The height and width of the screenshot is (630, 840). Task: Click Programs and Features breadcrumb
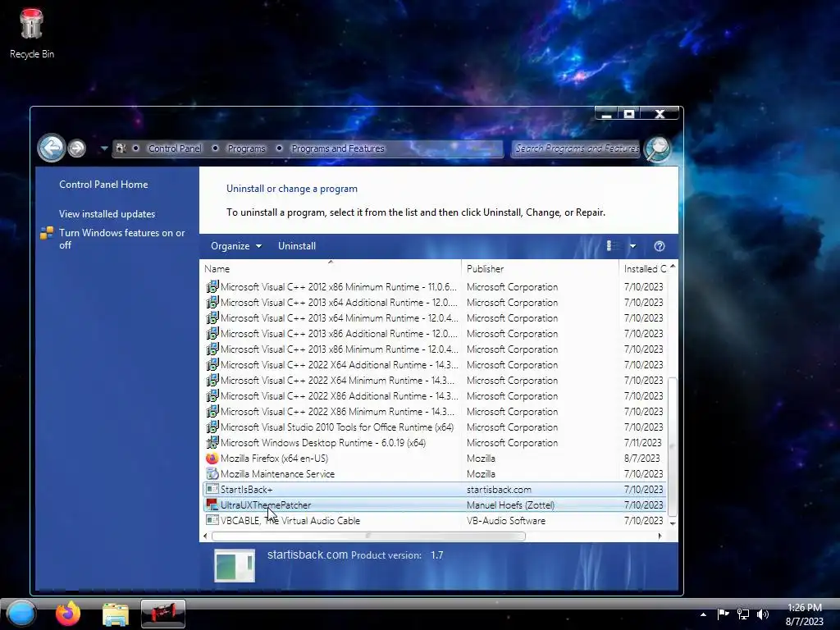[x=337, y=148]
